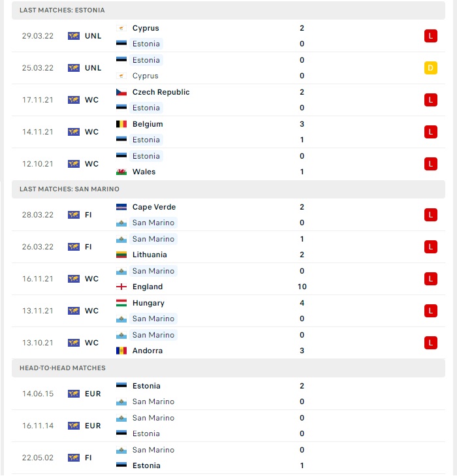The height and width of the screenshot is (476, 457).
Task: Click the yellow D draw badge
Action: (431, 68)
